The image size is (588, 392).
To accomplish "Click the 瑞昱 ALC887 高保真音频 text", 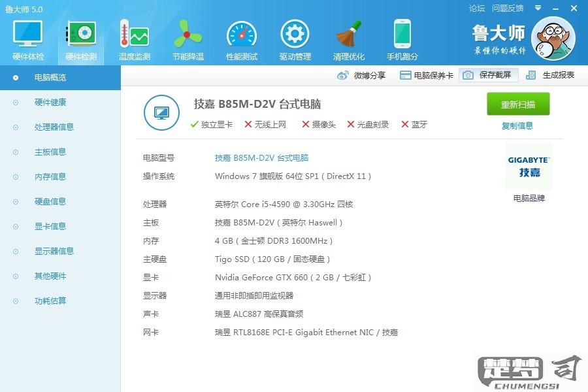I will pyautogui.click(x=259, y=314).
